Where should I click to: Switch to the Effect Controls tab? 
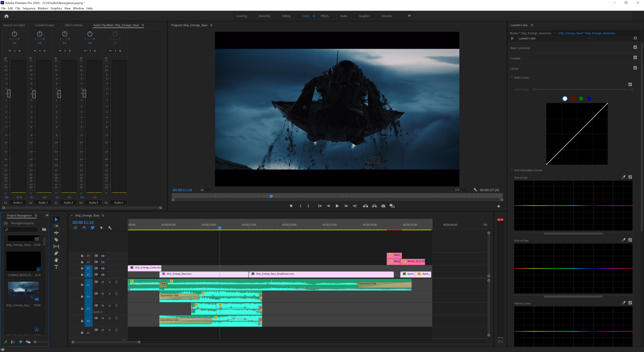point(74,25)
